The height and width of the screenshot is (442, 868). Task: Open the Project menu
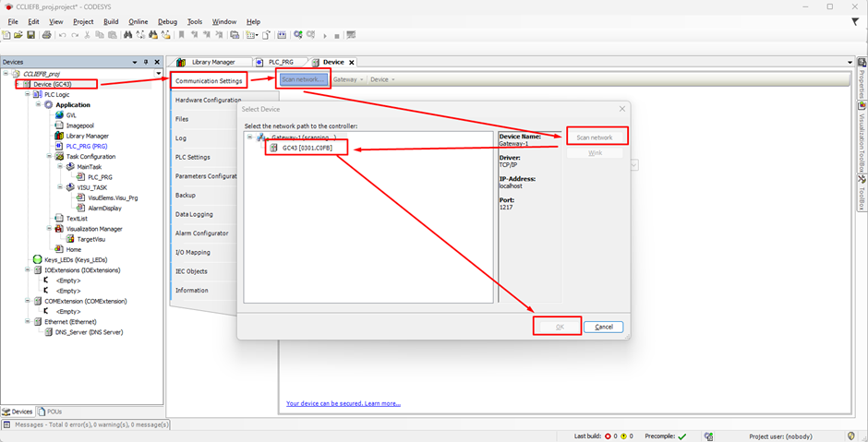(x=83, y=21)
